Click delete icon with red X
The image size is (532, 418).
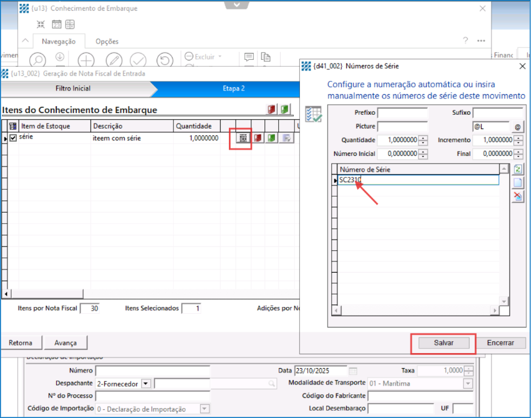click(518, 197)
